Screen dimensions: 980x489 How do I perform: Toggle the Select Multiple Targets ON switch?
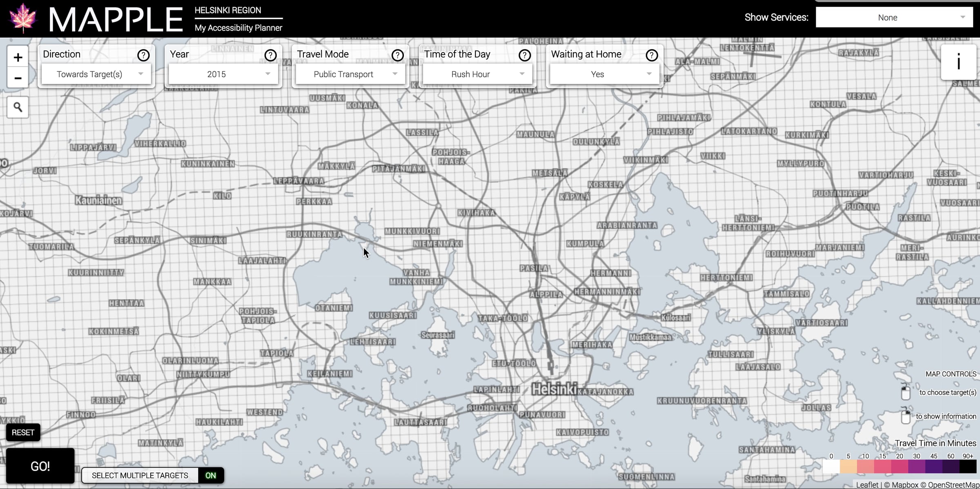[210, 476]
